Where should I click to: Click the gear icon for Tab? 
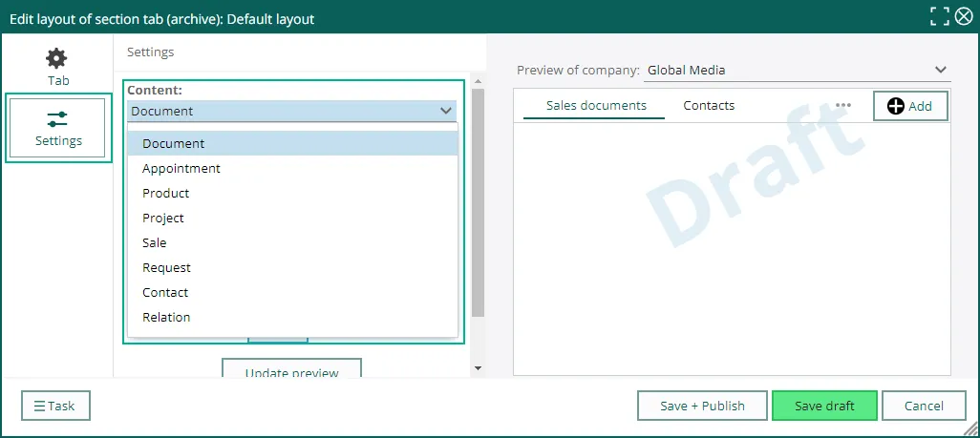(57, 58)
